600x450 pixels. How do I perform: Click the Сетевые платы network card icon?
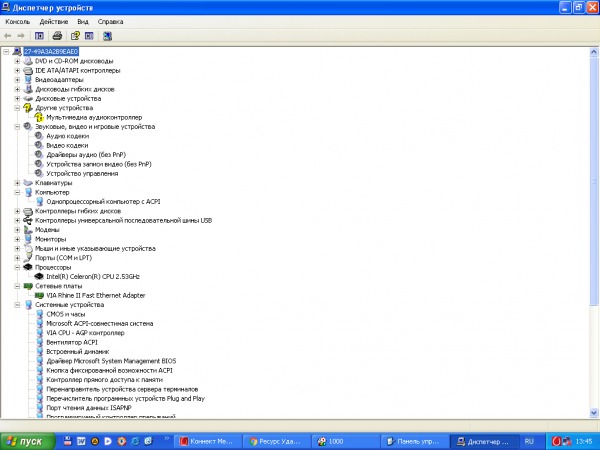[x=28, y=286]
